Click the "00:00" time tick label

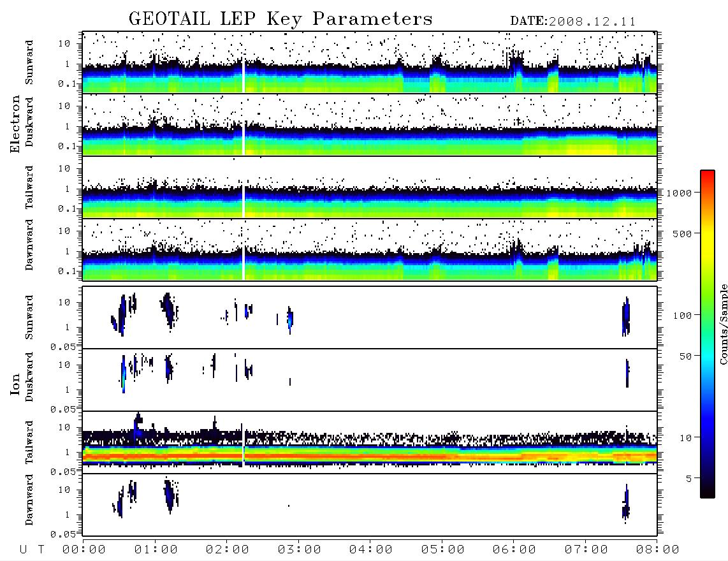(84, 550)
